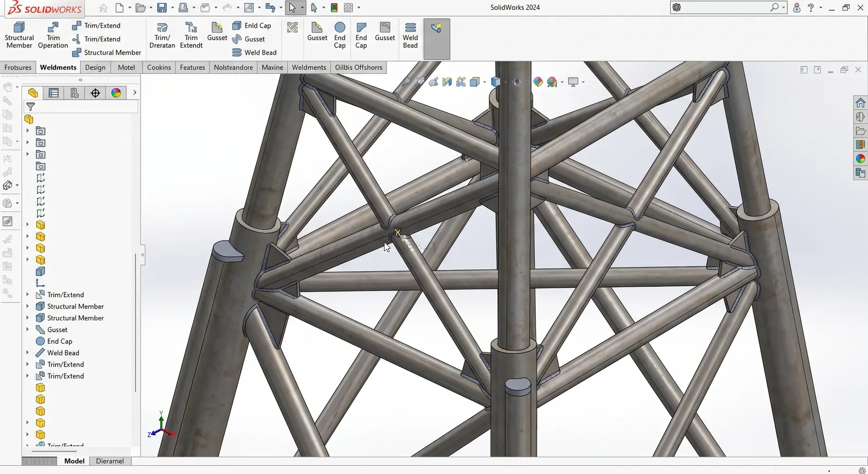Click the Options gear in search box
The height and width of the screenshot is (474, 868).
[x=676, y=8]
